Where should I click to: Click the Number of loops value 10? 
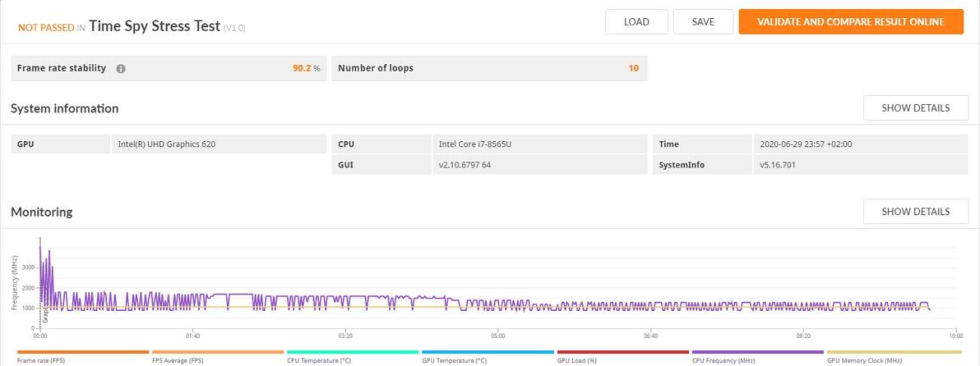pyautogui.click(x=633, y=69)
